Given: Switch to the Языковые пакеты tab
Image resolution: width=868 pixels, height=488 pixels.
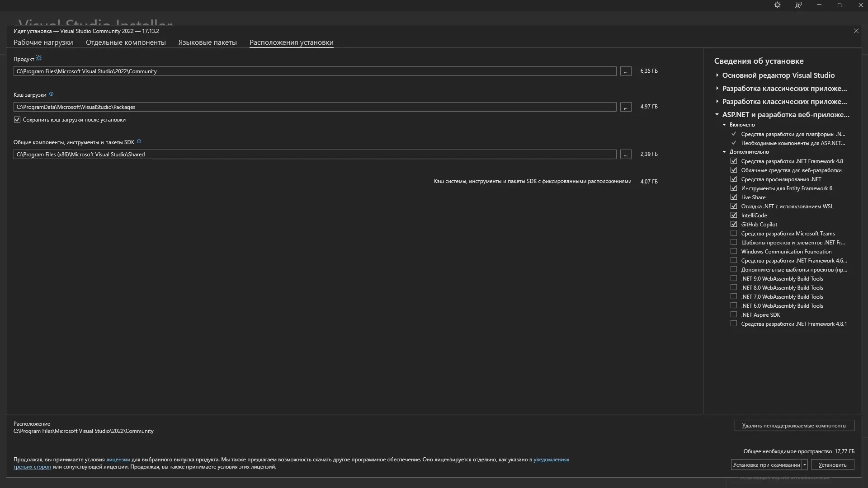Looking at the screenshot, I should pyautogui.click(x=208, y=42).
